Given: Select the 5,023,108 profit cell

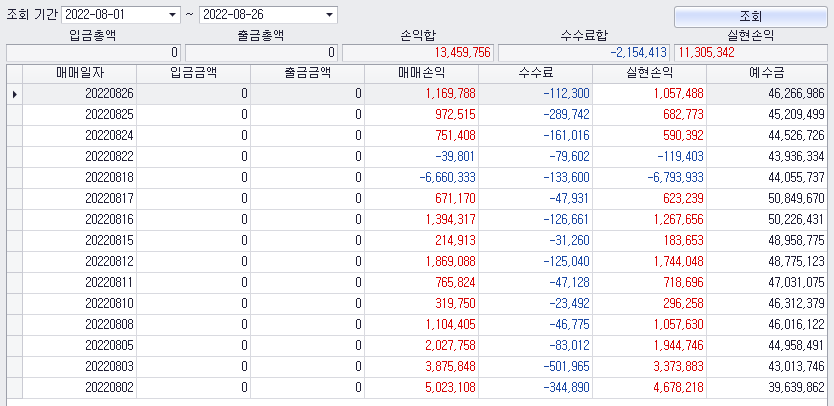Looking at the screenshot, I should click(x=421, y=388).
